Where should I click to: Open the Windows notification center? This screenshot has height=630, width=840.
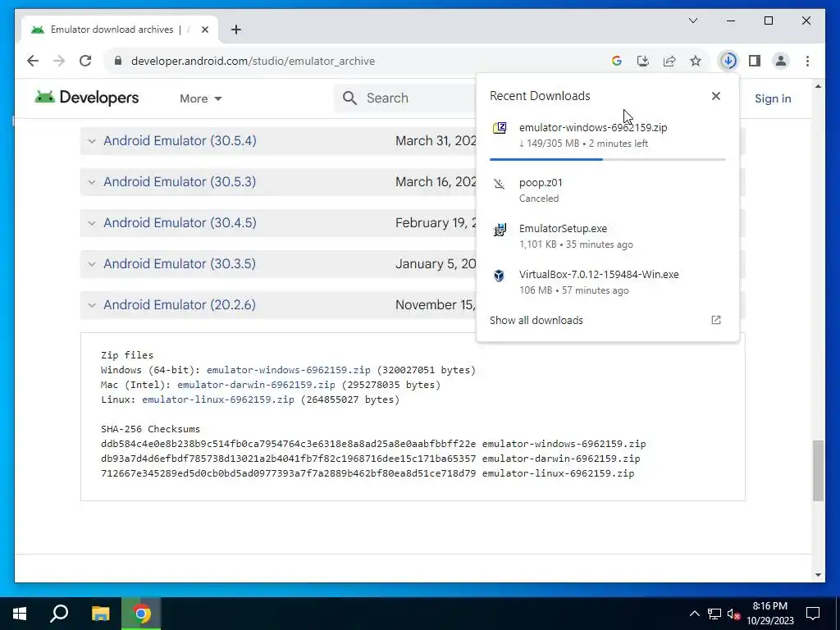coord(813,614)
